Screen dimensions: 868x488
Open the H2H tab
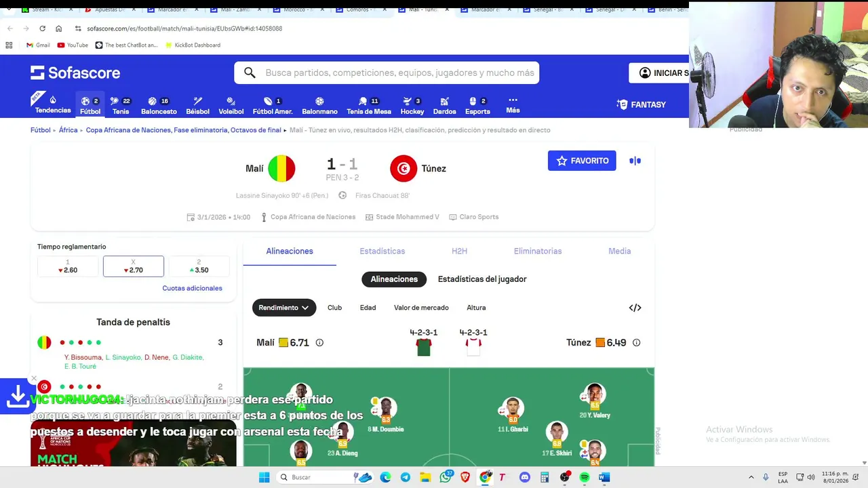click(x=459, y=251)
